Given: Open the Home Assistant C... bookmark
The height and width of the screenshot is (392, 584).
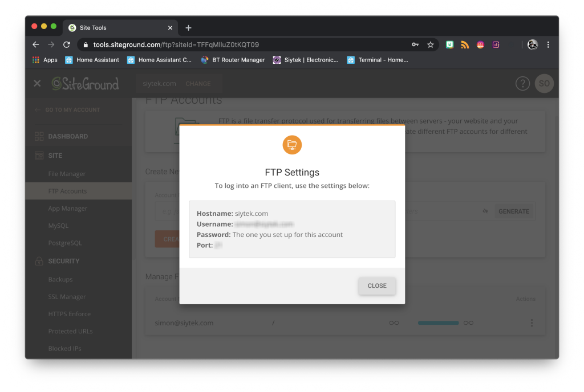Looking at the screenshot, I should point(159,60).
